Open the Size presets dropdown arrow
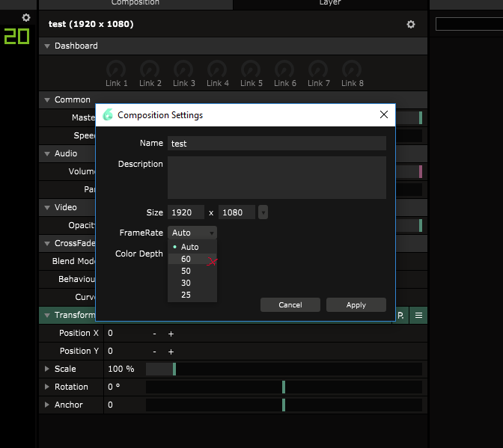The image size is (503, 448). 263,212
